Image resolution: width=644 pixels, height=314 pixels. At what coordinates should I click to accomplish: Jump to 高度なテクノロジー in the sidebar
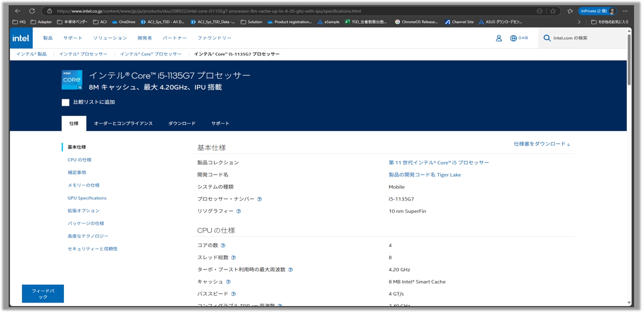(x=88, y=236)
